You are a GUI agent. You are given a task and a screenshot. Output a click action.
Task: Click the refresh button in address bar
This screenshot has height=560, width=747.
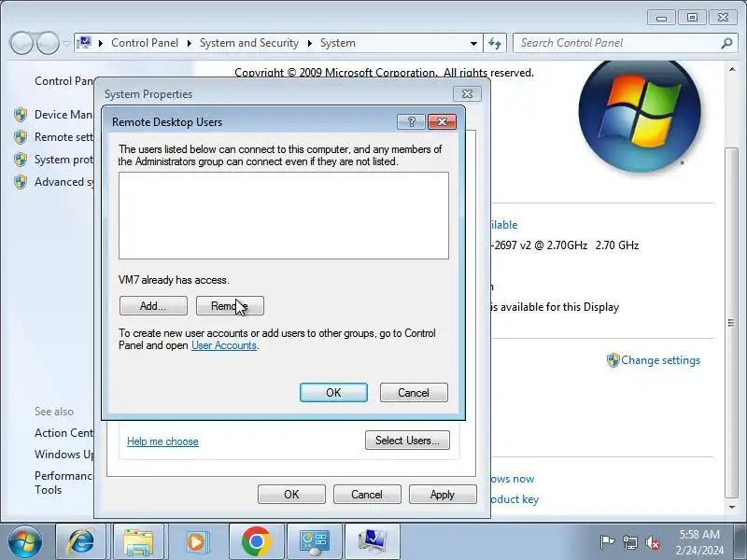point(495,43)
